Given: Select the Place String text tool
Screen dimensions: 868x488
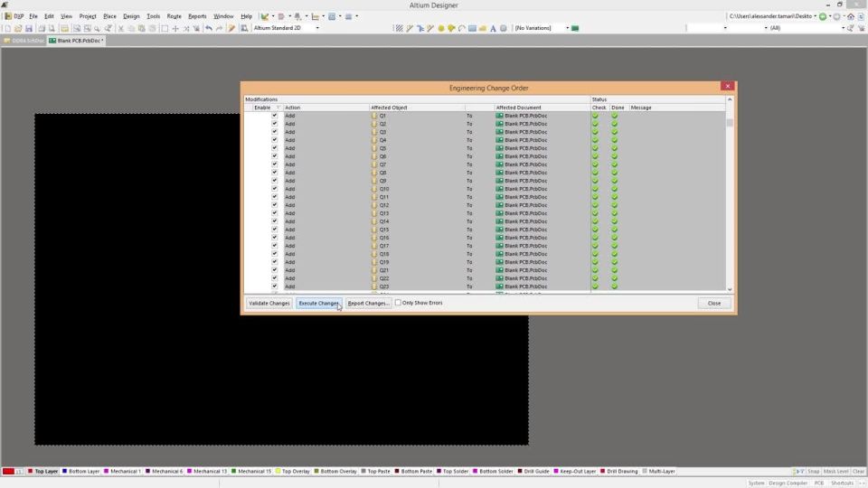Looking at the screenshot, I should click(x=493, y=28).
